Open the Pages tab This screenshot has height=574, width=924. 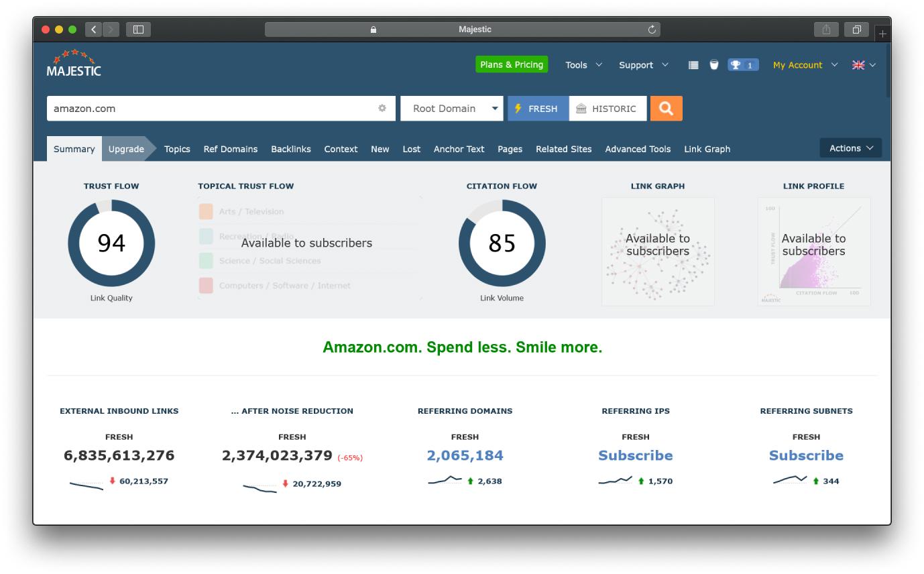click(510, 149)
